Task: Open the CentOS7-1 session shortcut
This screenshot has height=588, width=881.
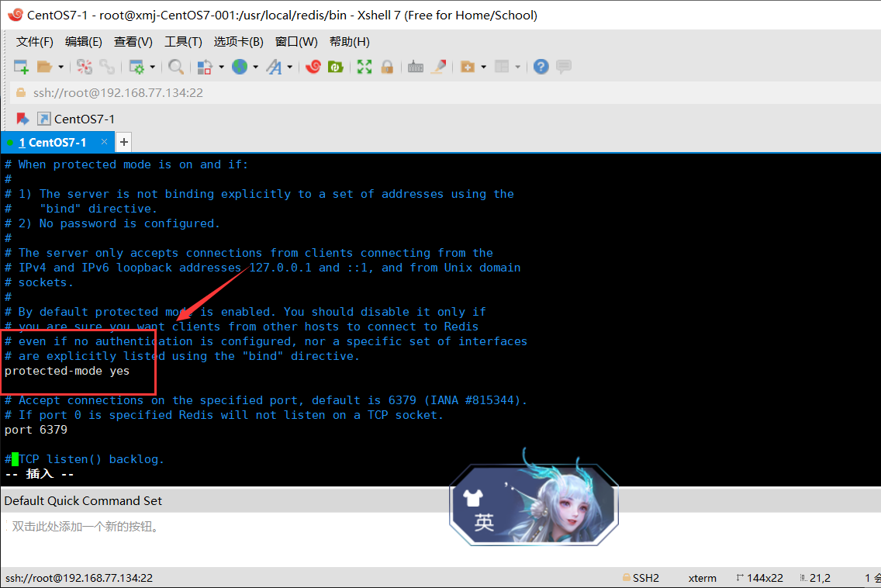Action: point(76,119)
